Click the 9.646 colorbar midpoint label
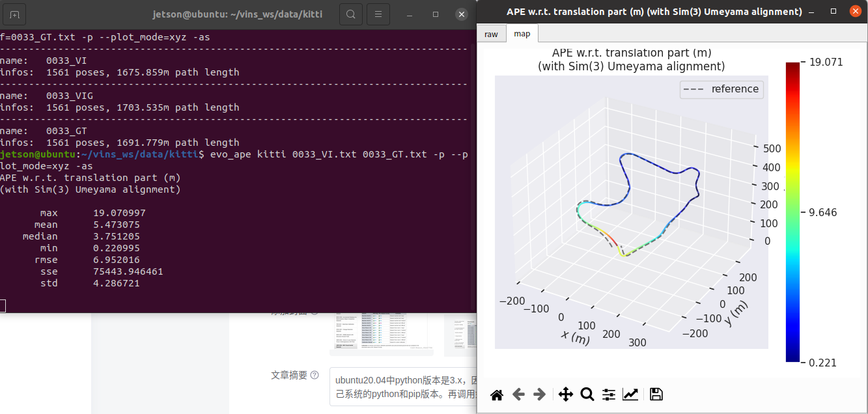The height and width of the screenshot is (414, 868). [x=823, y=212]
